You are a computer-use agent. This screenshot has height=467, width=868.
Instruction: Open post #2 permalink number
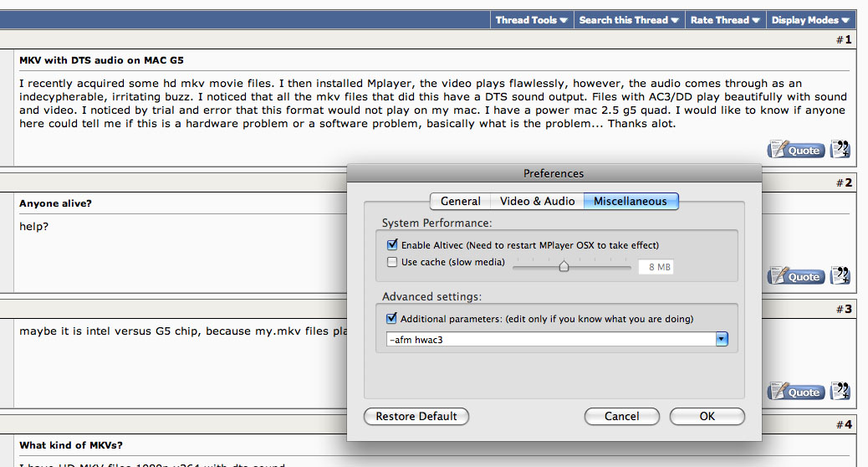848,182
